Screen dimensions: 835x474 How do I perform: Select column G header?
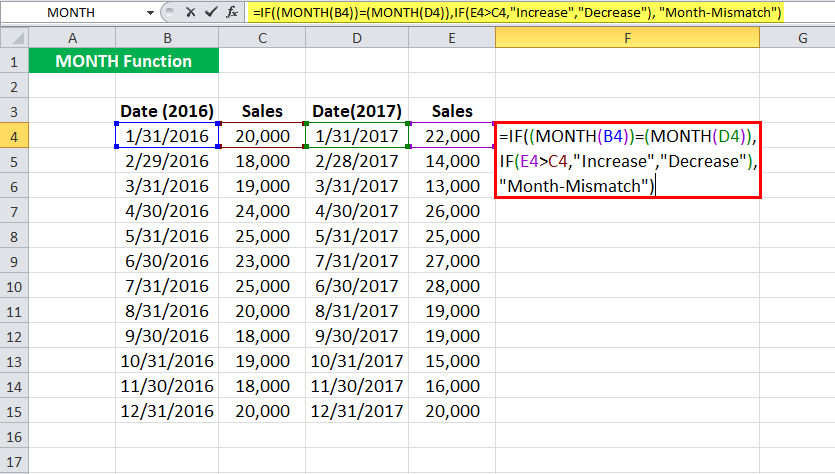click(803, 38)
